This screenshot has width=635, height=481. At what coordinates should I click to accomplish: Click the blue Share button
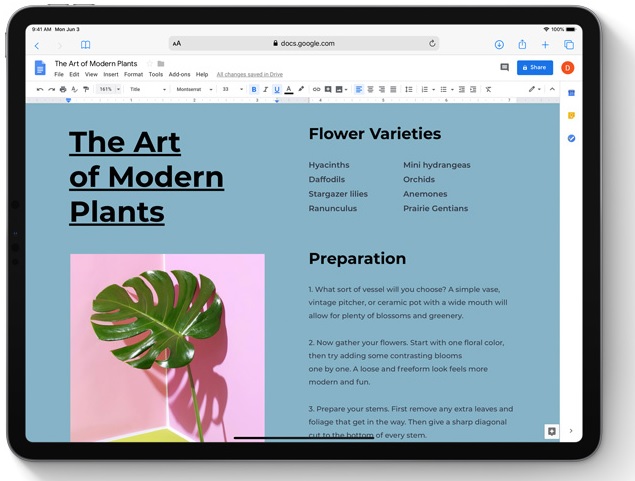pyautogui.click(x=535, y=68)
